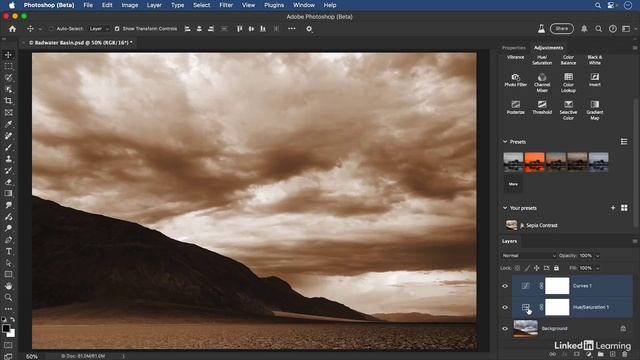Select the Horizontal Type tool
Screen dimensions: 640x360
(8, 251)
